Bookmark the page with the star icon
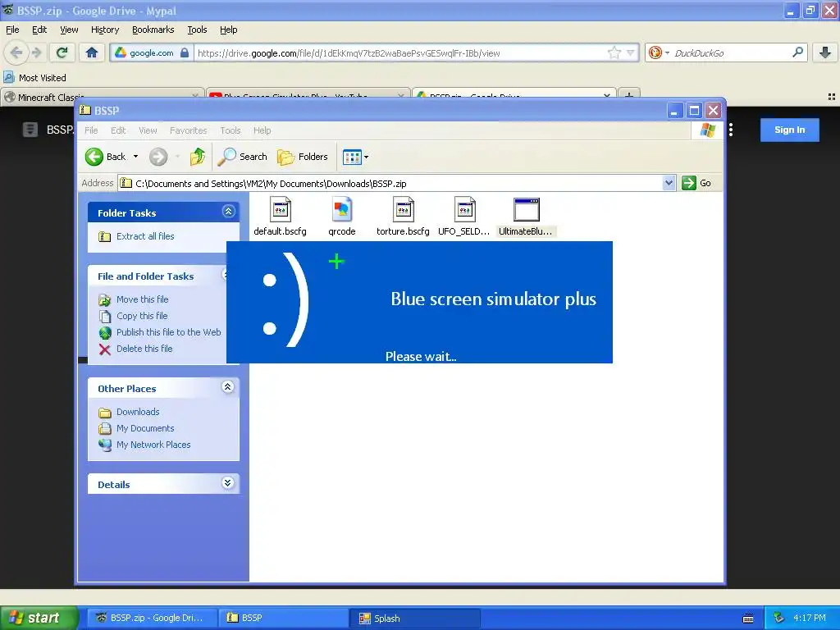840x630 pixels. [614, 52]
